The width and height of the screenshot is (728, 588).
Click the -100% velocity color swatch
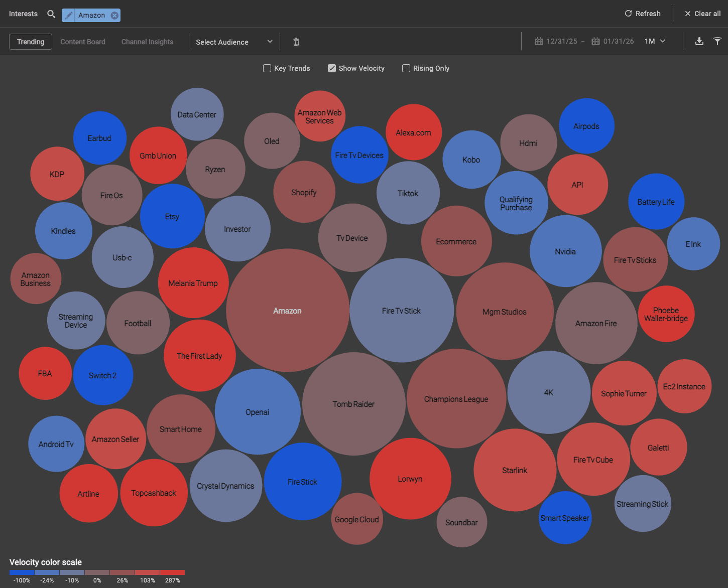(x=22, y=572)
